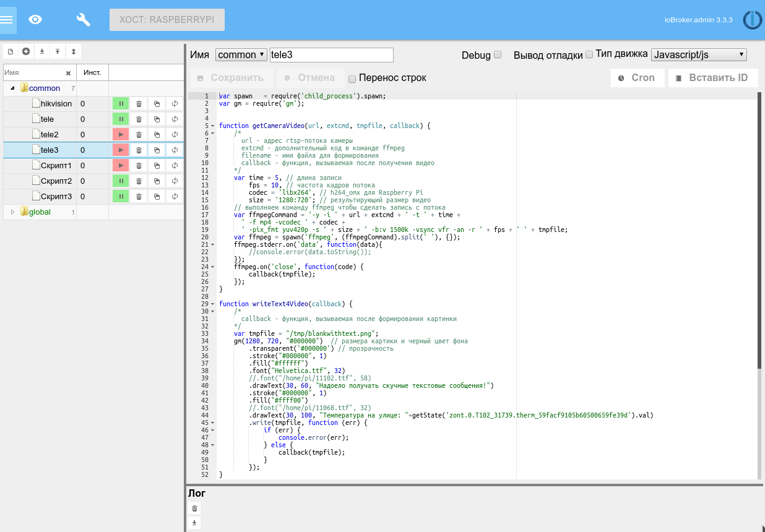Delete the hikvision script via trash icon

pyautogui.click(x=139, y=104)
